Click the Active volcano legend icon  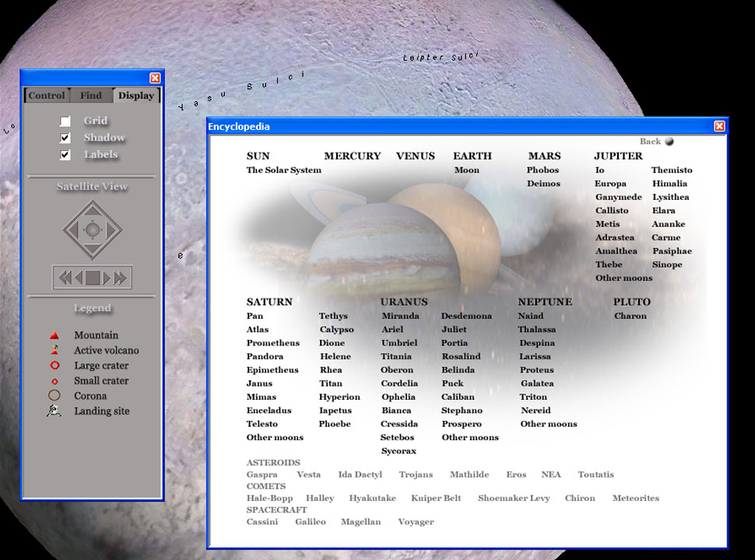[54, 349]
